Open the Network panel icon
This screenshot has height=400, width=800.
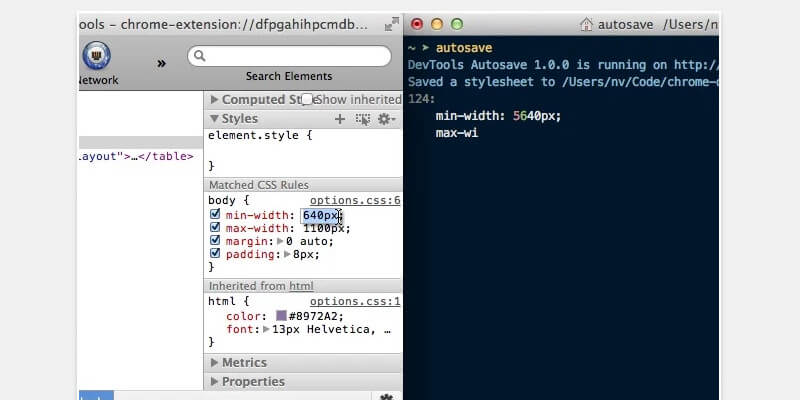96,55
